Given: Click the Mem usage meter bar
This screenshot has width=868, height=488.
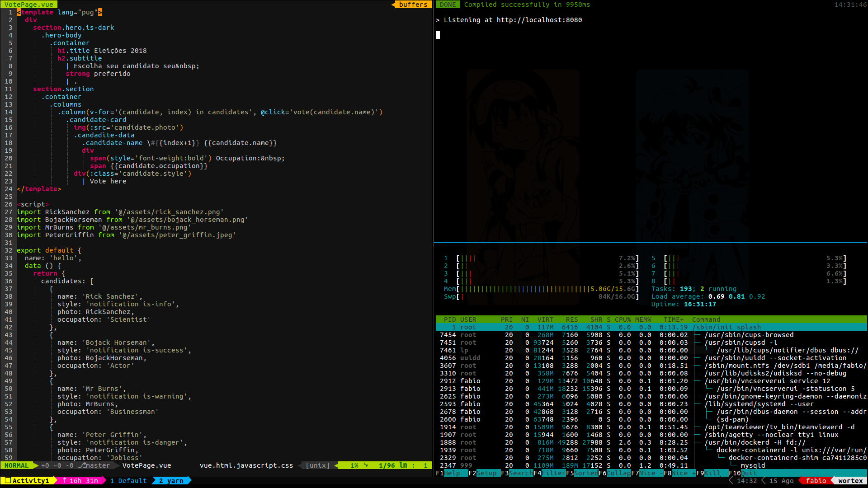Looking at the screenshot, I should click(524, 289).
